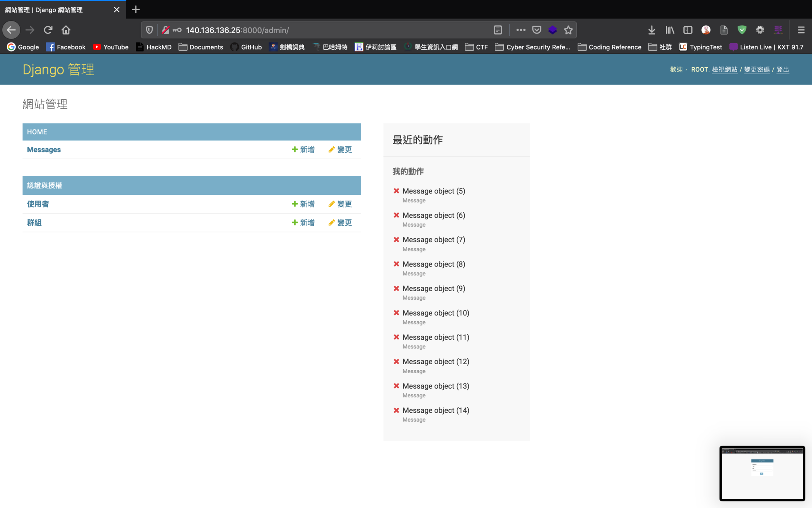Viewport: 812px width, 508px height.
Task: Open the Pocket save icon
Action: point(537,30)
